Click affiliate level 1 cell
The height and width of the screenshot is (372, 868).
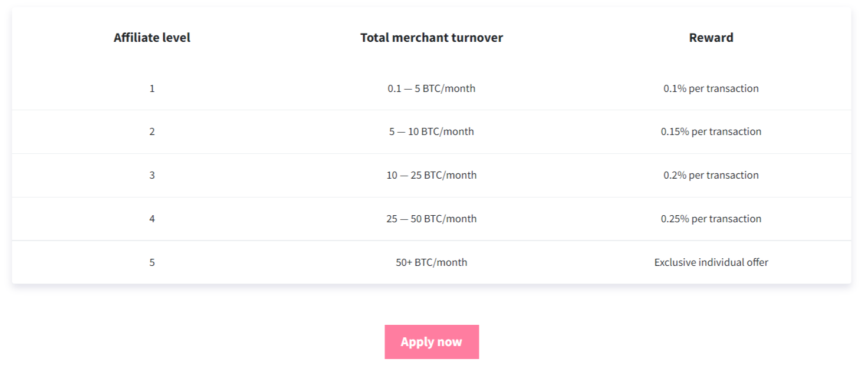pos(152,88)
